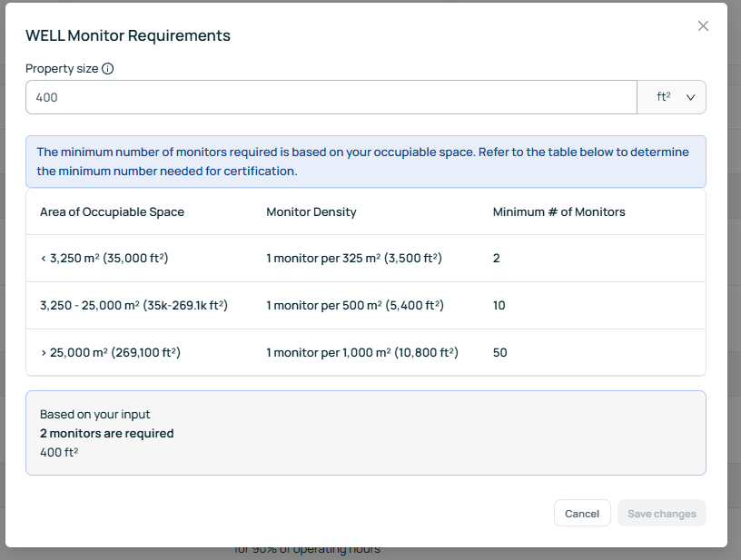
Task: Select the Monitor Density column header
Action: tap(311, 212)
